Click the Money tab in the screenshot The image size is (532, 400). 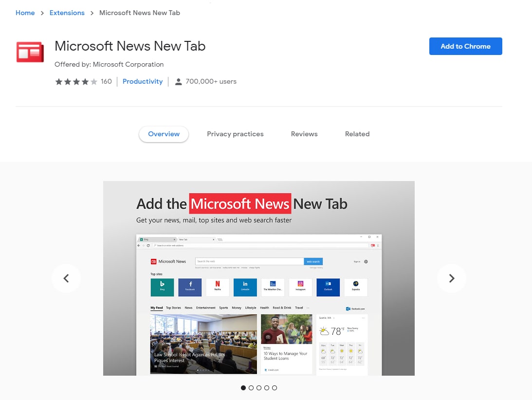[x=237, y=308]
